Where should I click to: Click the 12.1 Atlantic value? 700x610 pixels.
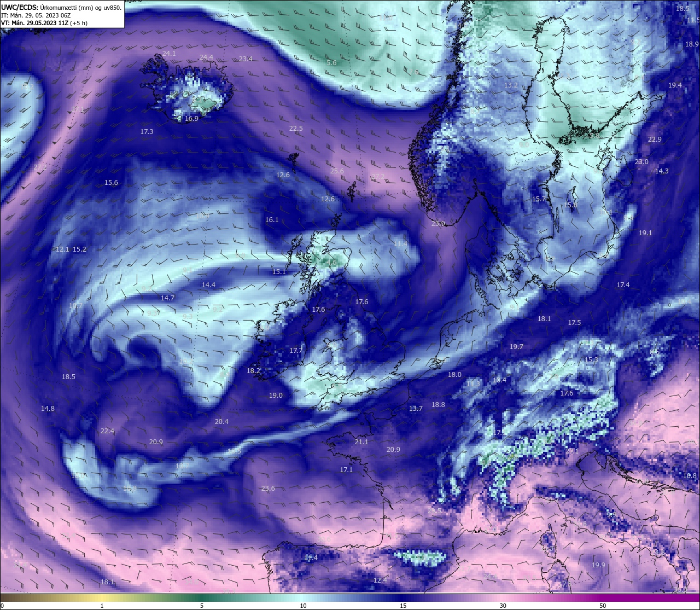[x=62, y=249]
